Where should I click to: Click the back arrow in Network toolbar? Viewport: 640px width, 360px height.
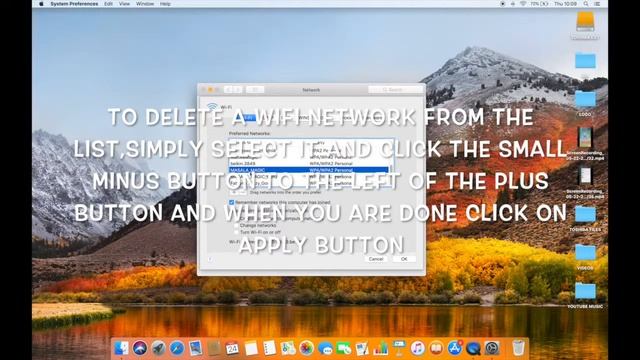[x=229, y=89]
